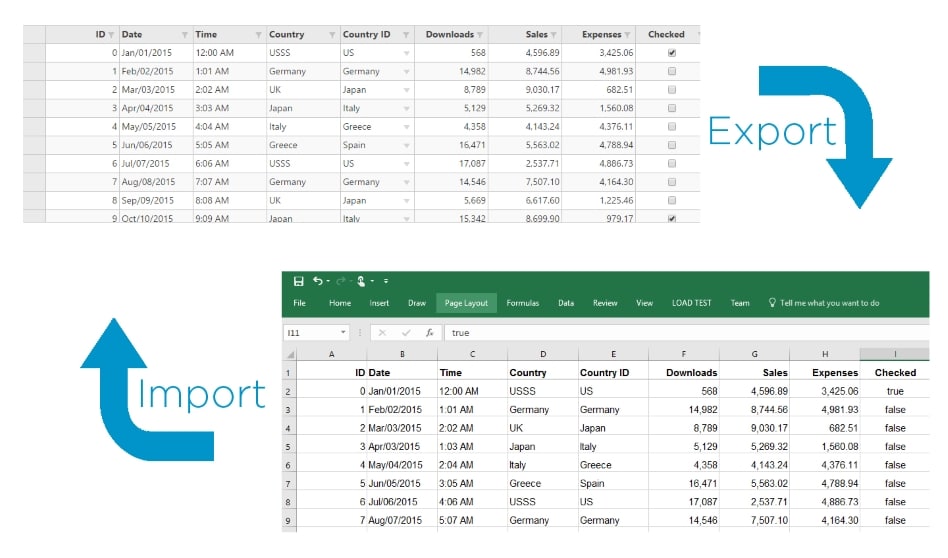948x558 pixels.
Task: Check the Checked box for ID 5
Action: click(x=672, y=145)
